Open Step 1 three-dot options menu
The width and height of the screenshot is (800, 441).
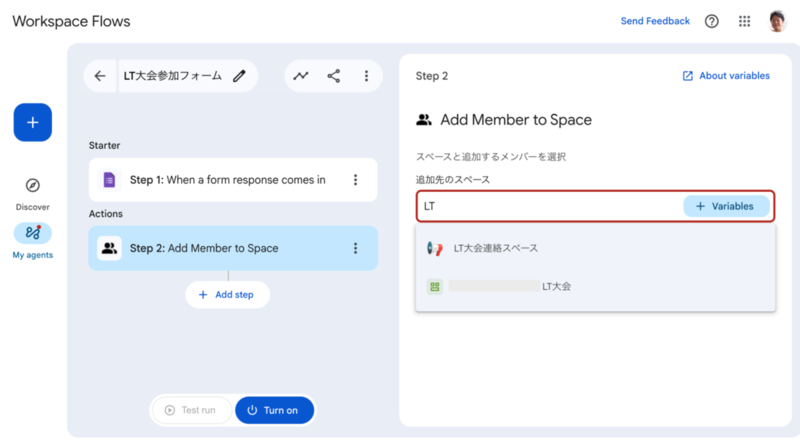(356, 180)
